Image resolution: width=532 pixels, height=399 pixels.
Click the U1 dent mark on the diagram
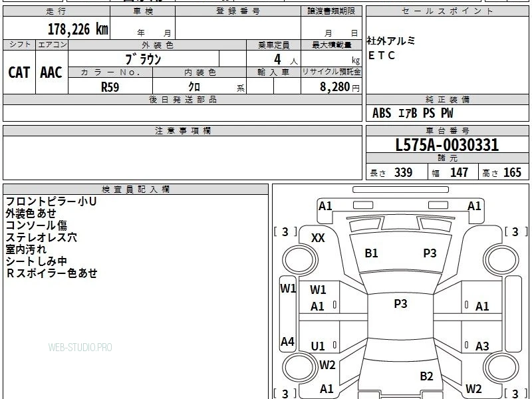point(318,346)
